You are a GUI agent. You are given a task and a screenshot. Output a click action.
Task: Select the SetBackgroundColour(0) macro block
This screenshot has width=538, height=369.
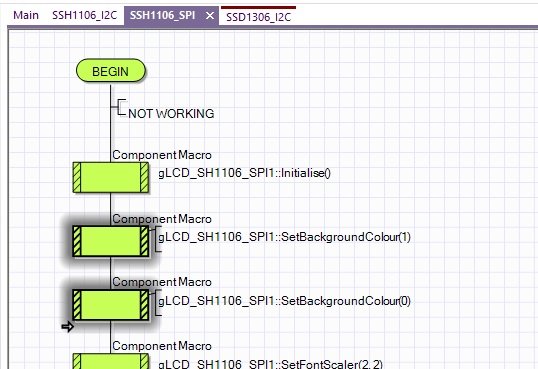[x=111, y=305]
